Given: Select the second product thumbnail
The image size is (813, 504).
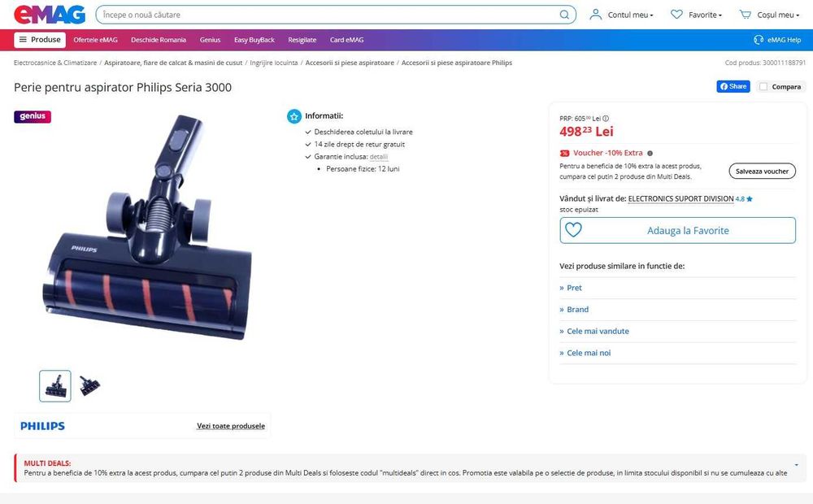Looking at the screenshot, I should tap(89, 386).
